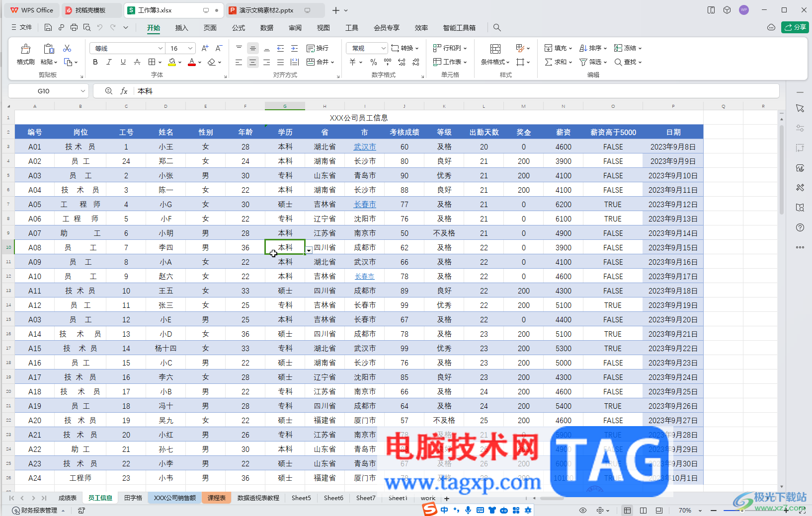Click the green 分享 (Share) button
The image size is (812, 516).
click(x=795, y=27)
